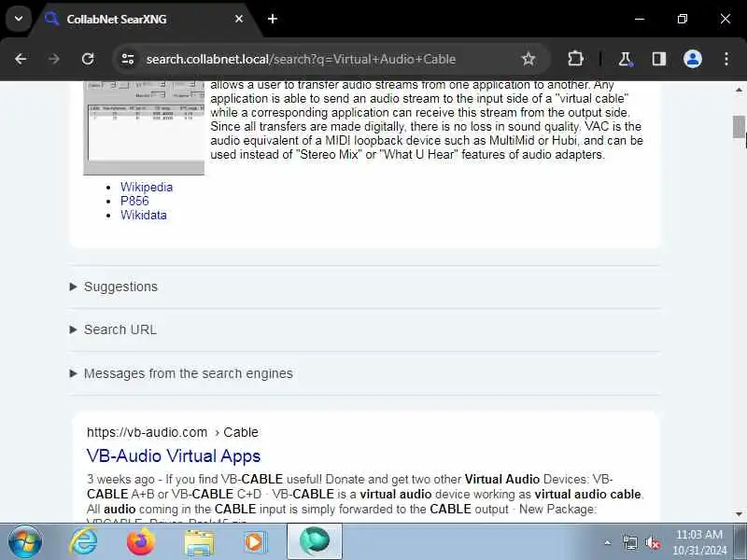747x560 pixels.
Task: Open the Wikidata link
Action: click(x=144, y=216)
